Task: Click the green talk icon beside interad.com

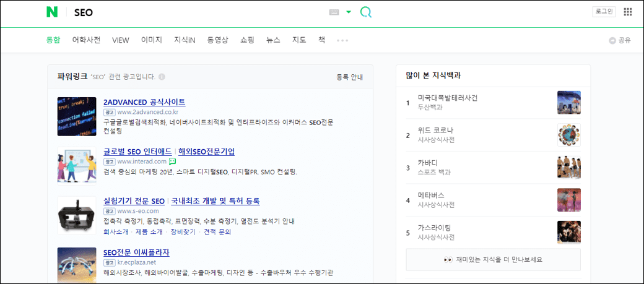Action: pos(173,161)
